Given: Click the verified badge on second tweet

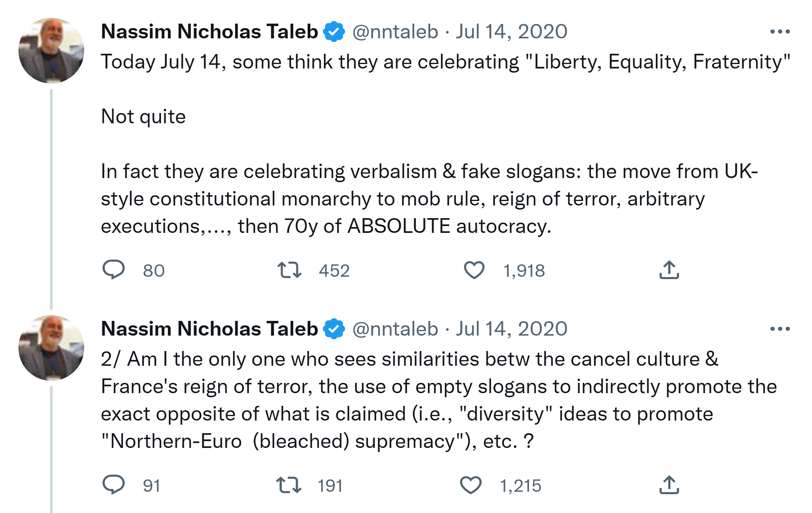Looking at the screenshot, I should pos(334,329).
